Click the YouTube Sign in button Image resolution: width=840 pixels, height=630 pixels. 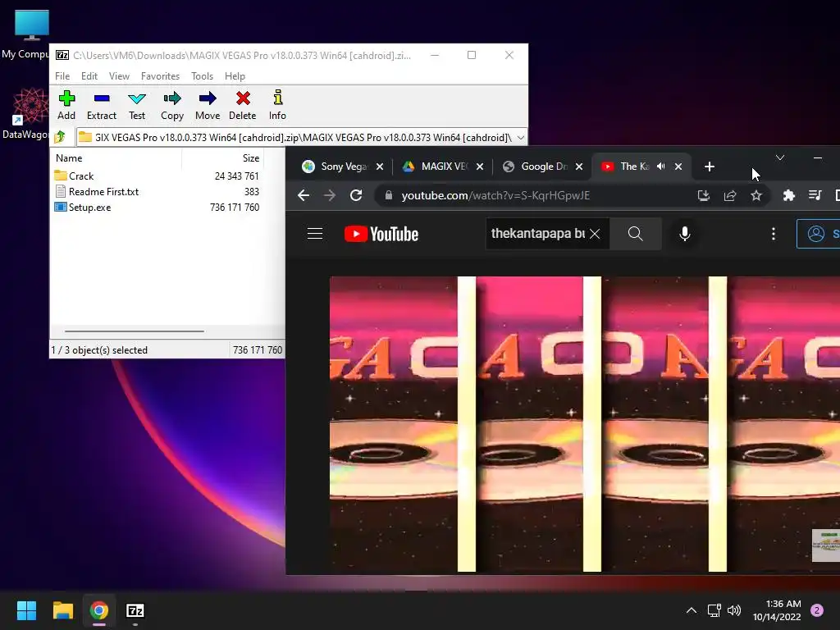tap(818, 234)
